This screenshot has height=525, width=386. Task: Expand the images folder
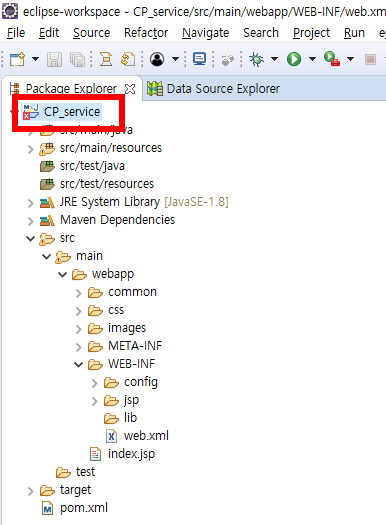point(79,329)
